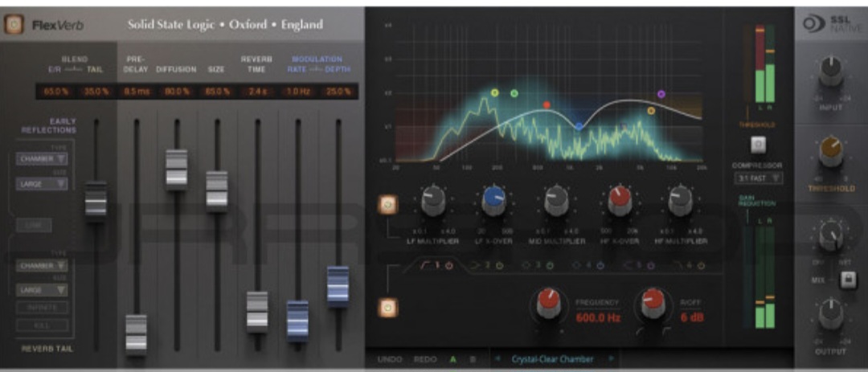The height and width of the screenshot is (372, 868).
Task: Click the Reverb Time fader handle
Action: point(257,311)
